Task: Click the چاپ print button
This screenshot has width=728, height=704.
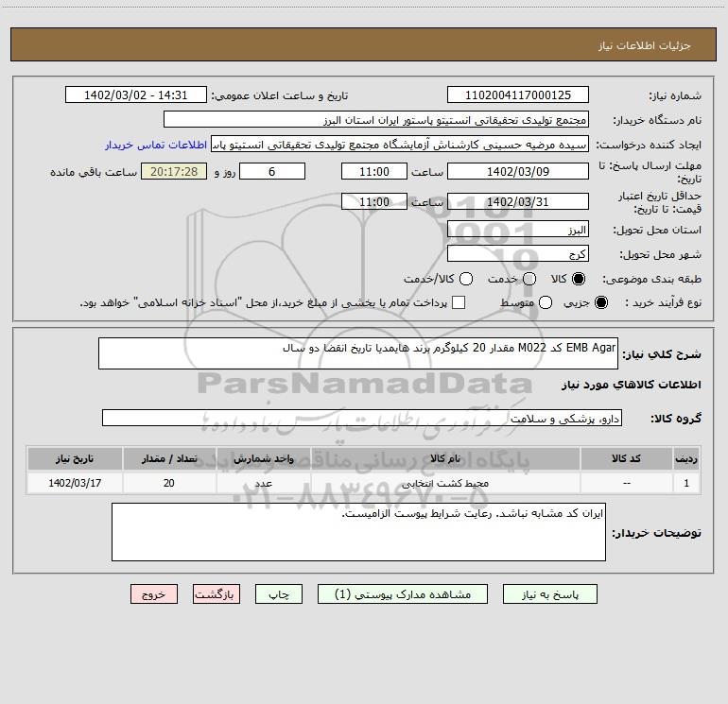Action: [279, 594]
